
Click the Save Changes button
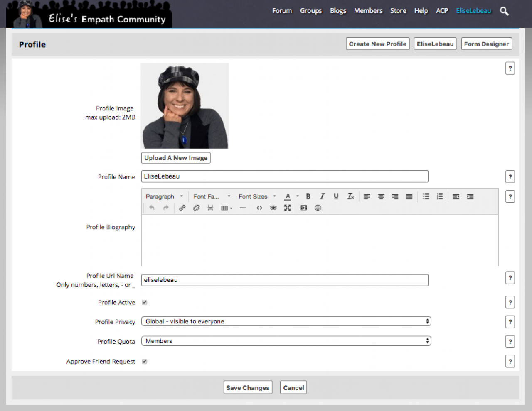point(248,387)
